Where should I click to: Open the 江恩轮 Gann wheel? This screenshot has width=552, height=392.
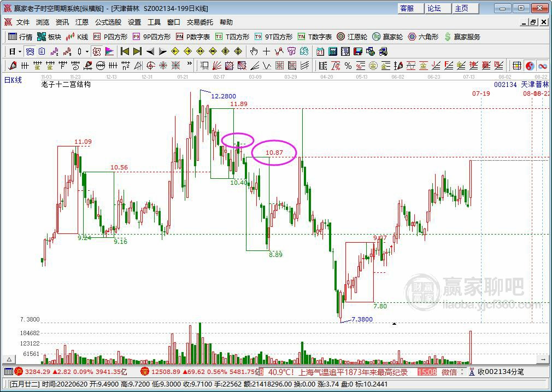pyautogui.click(x=352, y=37)
